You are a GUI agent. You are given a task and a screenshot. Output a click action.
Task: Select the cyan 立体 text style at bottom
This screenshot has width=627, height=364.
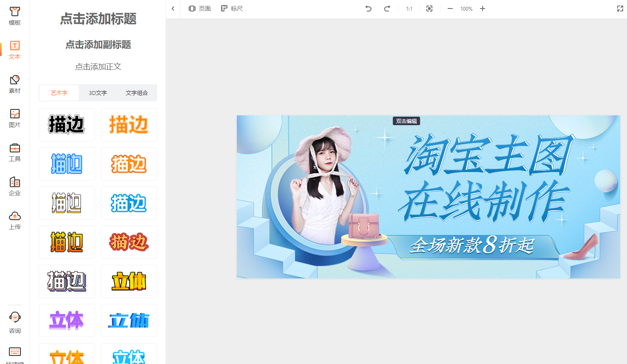pyautogui.click(x=129, y=354)
